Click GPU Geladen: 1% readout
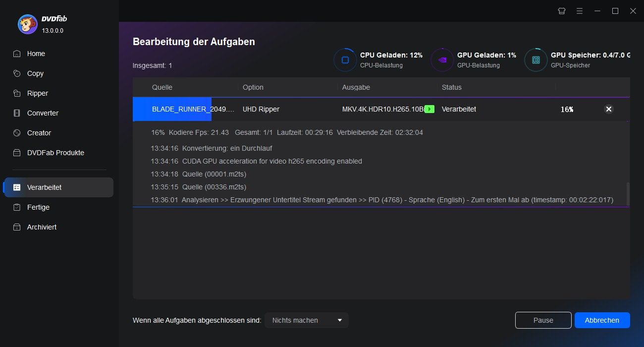644x347 pixels. point(486,55)
